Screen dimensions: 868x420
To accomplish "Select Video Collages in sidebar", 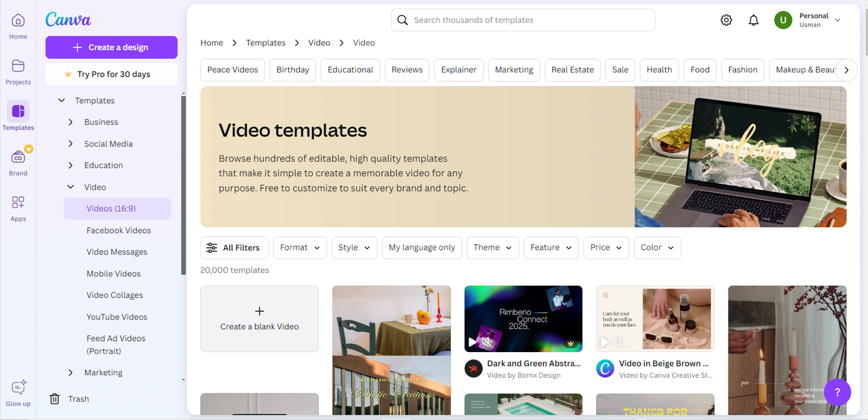I will [115, 295].
